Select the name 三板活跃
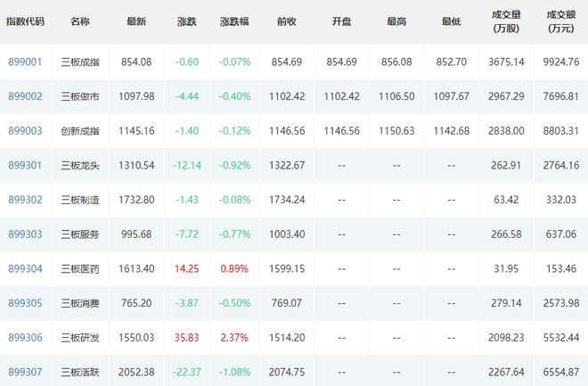Image resolution: width=588 pixels, height=386 pixels. 80,372
